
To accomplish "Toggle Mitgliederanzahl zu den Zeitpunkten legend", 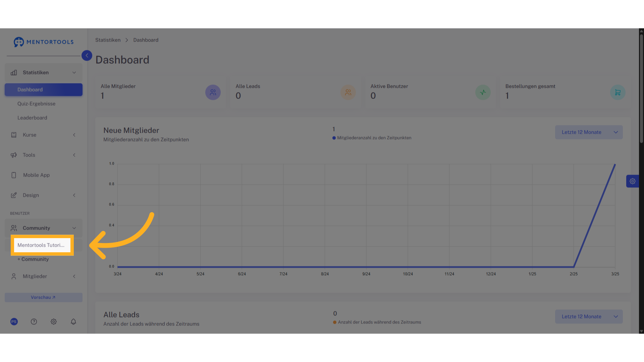I will (372, 138).
